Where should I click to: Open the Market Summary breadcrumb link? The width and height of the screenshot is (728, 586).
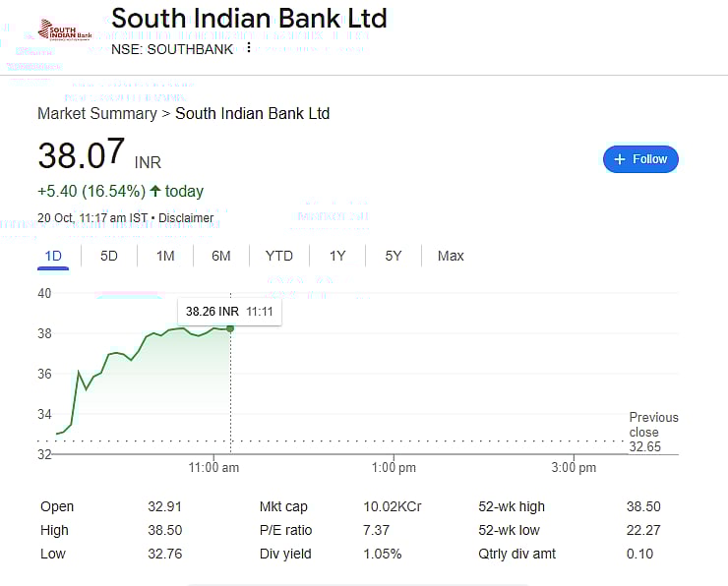(97, 114)
